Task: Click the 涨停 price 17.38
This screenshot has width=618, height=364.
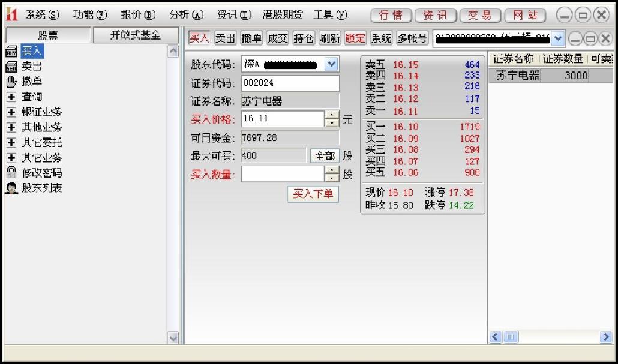Action: [461, 192]
